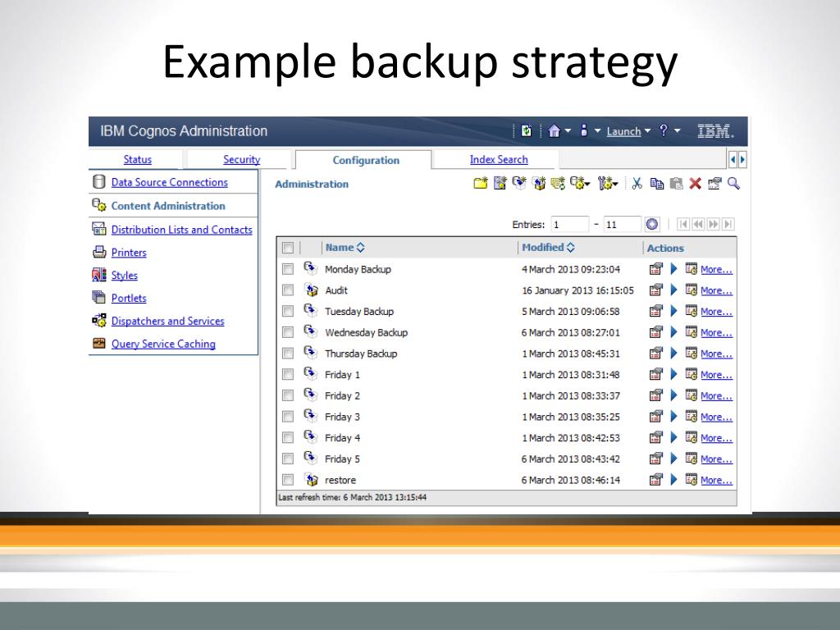Run the Tuesday Backup play arrow
Viewport: 840px width, 630px height.
(x=674, y=311)
